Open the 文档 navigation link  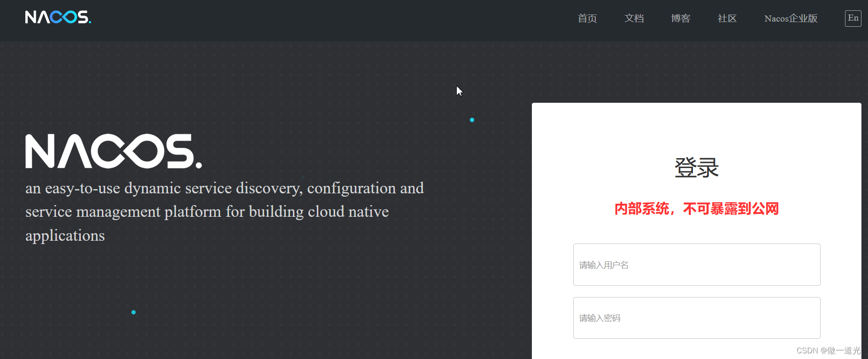(634, 18)
